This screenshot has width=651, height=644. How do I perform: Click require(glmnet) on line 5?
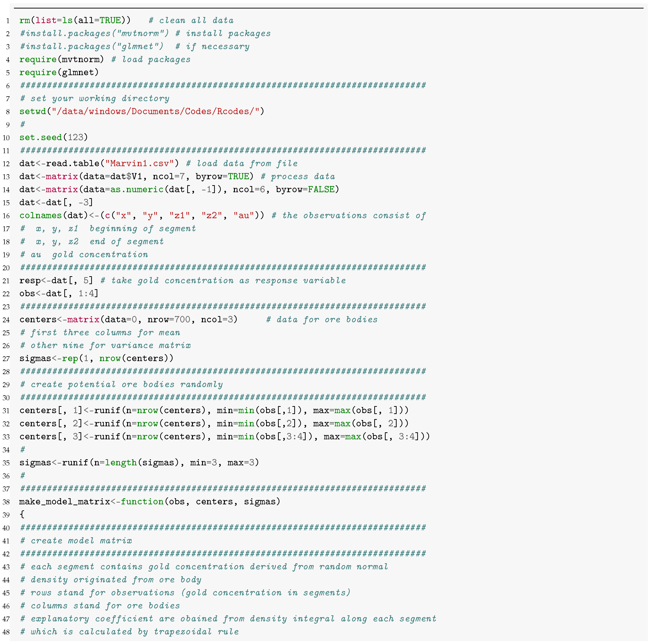(59, 72)
